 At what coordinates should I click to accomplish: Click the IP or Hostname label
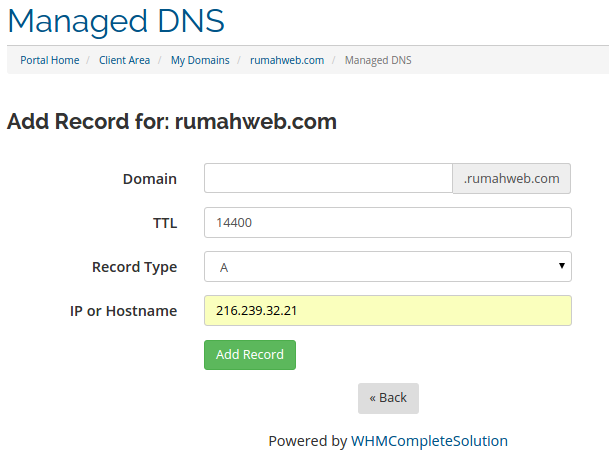click(124, 311)
